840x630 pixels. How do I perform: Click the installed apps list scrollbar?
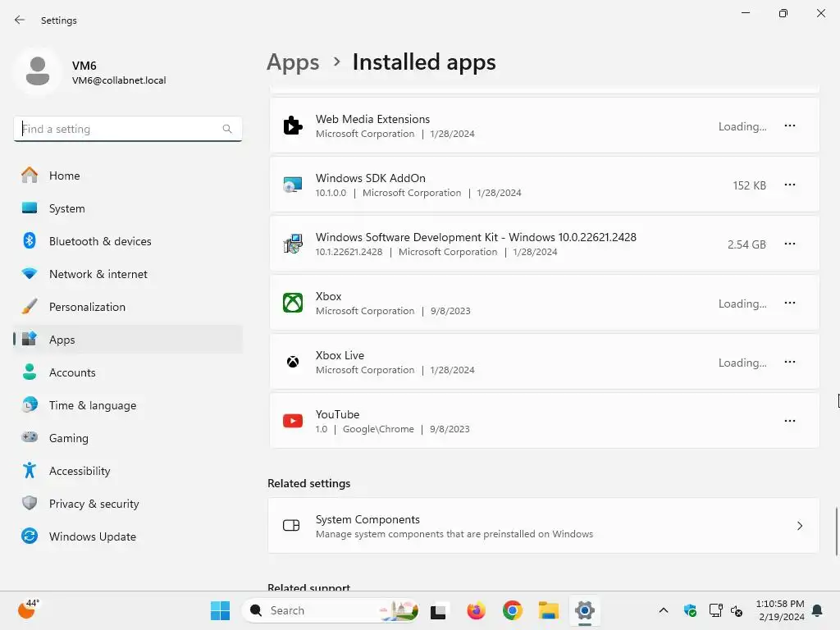pos(836,531)
